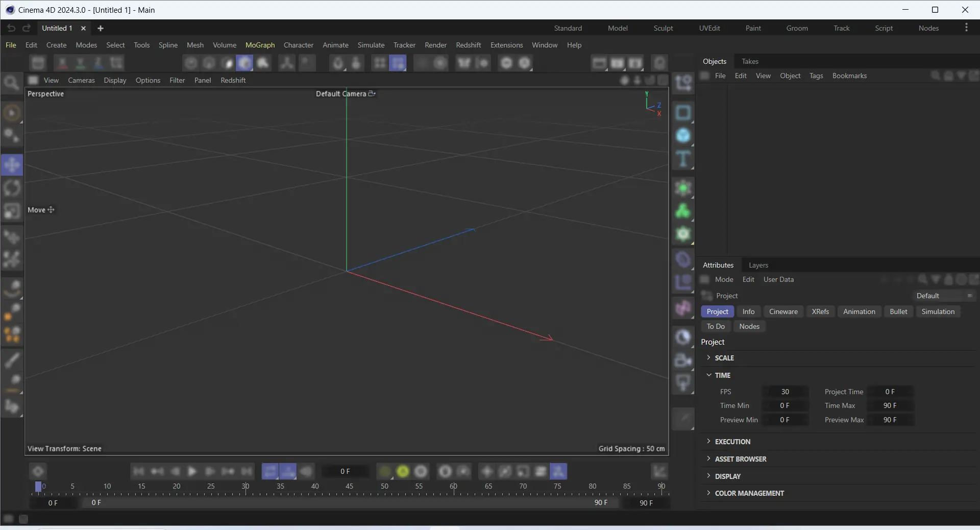980x530 pixels.
Task: Add a Light object from the palette
Action: 683,383
